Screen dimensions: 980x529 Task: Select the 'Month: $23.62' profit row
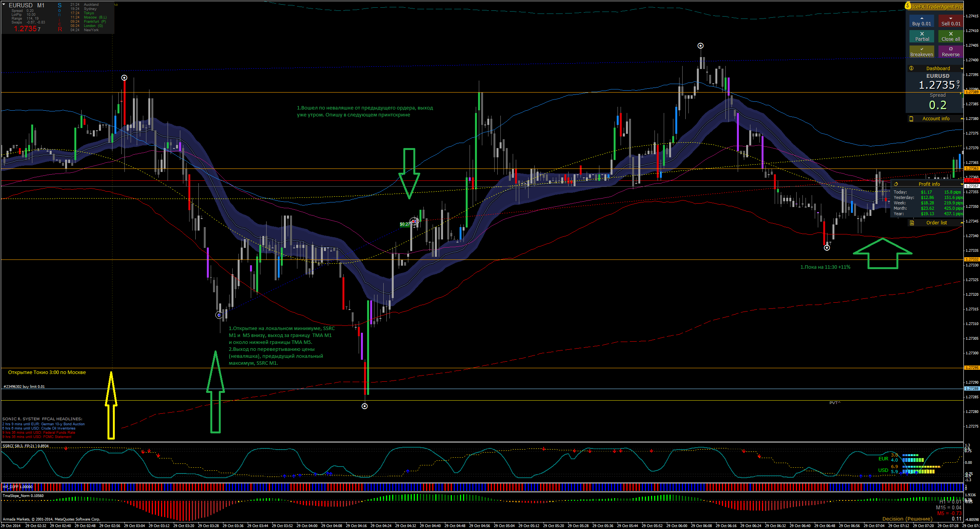[928, 208]
